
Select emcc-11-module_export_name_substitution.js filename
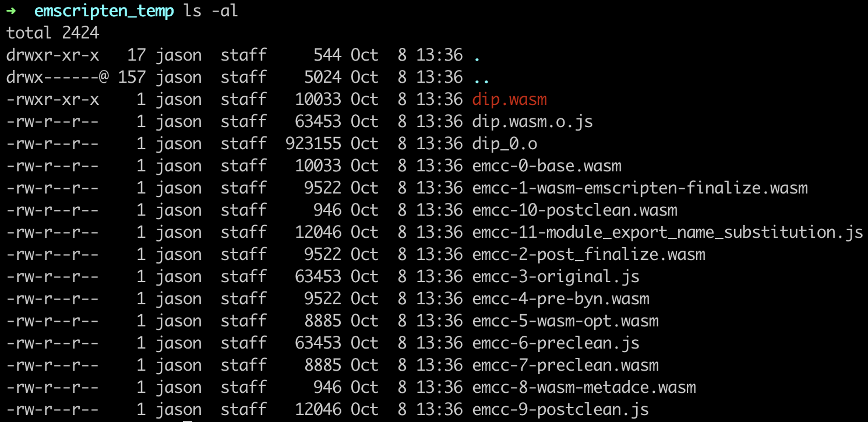coord(667,233)
